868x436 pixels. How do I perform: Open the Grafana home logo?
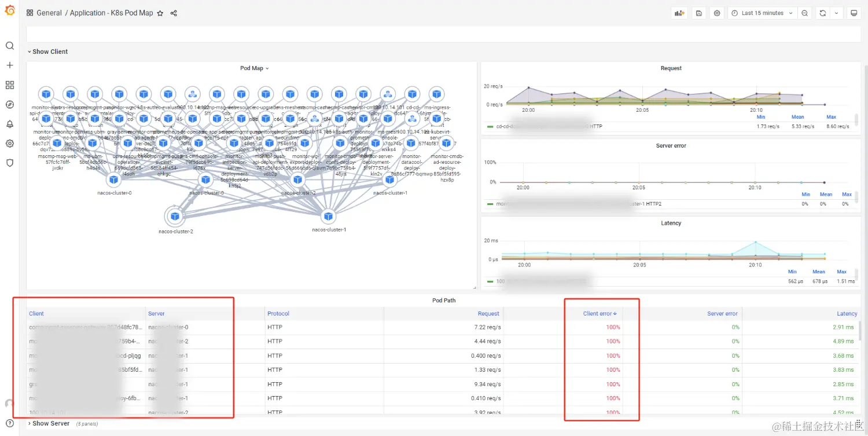click(9, 10)
